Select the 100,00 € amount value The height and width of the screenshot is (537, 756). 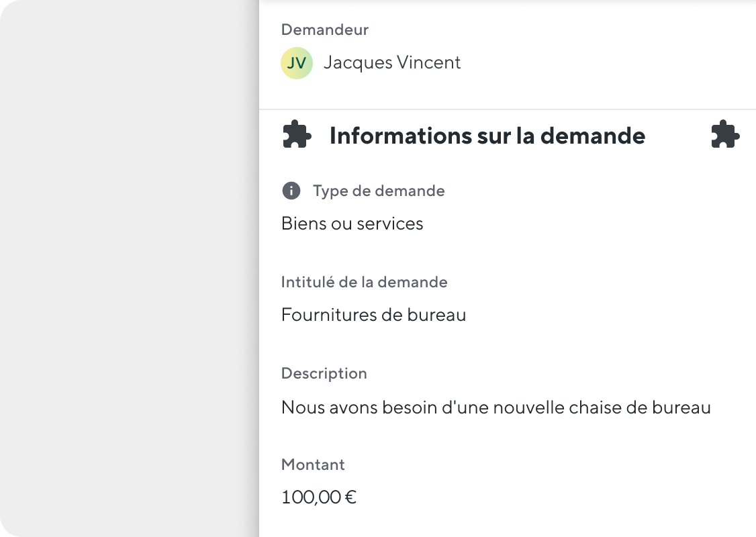(319, 497)
